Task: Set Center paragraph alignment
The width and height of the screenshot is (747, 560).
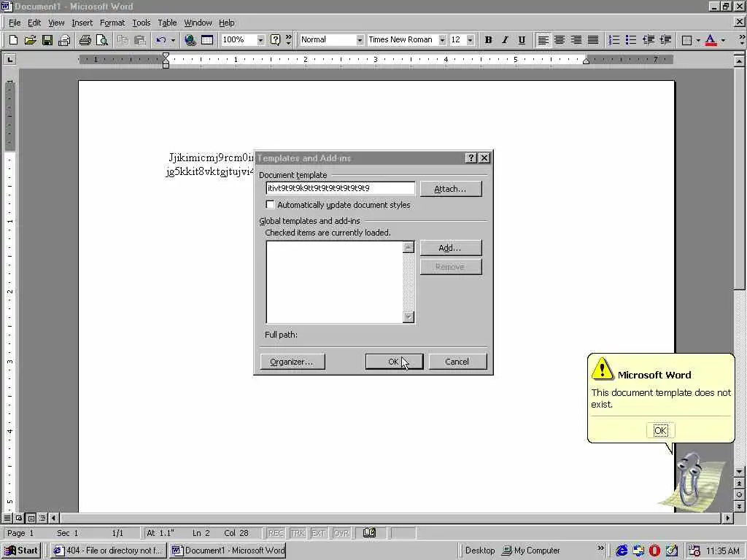Action: click(x=560, y=40)
